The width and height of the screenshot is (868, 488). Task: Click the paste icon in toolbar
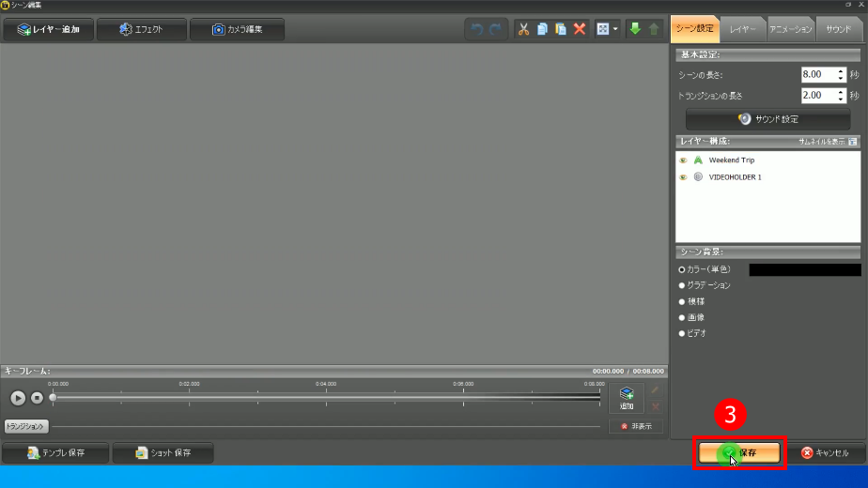coord(561,29)
